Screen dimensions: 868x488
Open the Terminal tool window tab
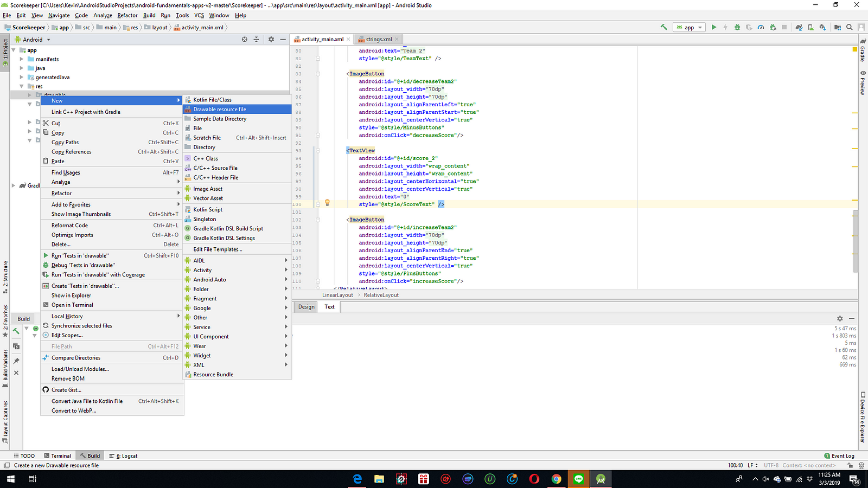tap(58, 456)
